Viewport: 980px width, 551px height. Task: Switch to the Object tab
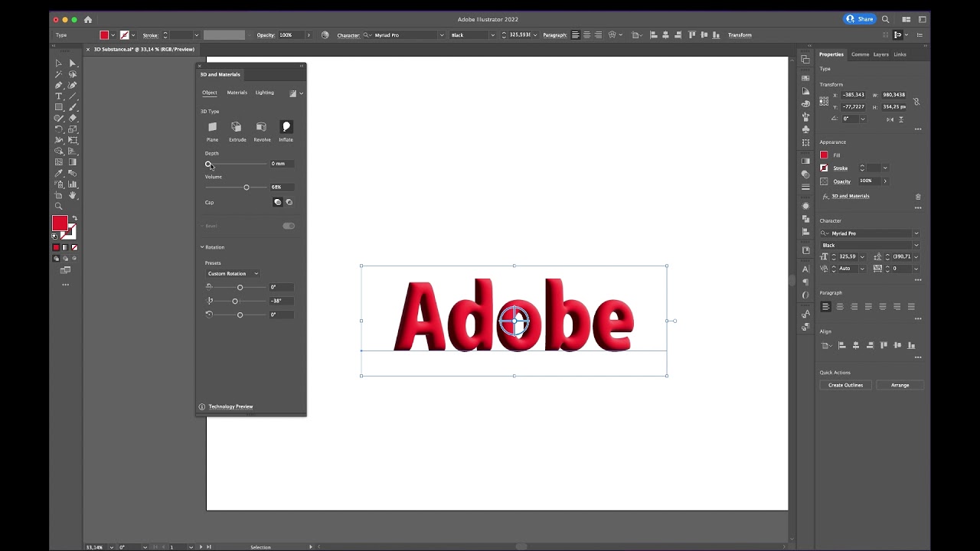tap(209, 93)
